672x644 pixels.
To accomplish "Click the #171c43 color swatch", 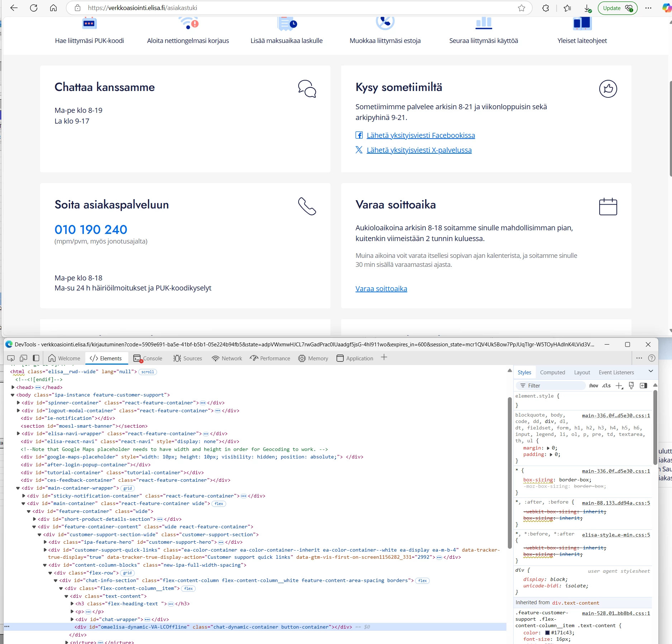I will point(547,633).
